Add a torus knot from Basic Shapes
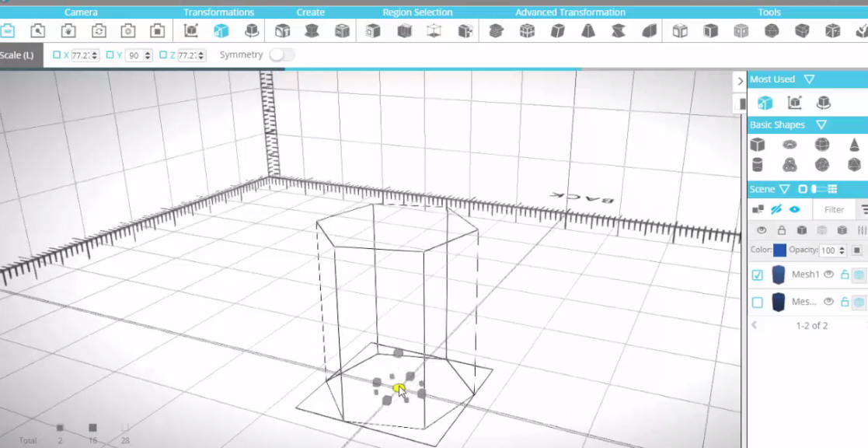 tap(790, 164)
